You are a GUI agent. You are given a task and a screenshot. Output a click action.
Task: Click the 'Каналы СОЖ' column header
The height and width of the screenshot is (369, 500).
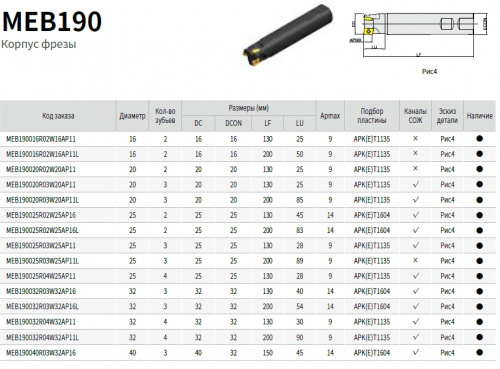tap(415, 116)
